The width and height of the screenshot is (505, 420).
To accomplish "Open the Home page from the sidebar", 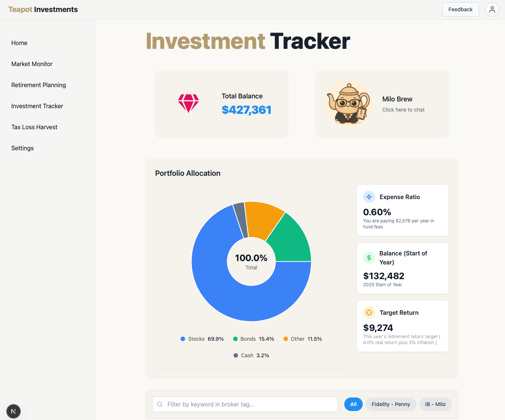I will 19,43.
